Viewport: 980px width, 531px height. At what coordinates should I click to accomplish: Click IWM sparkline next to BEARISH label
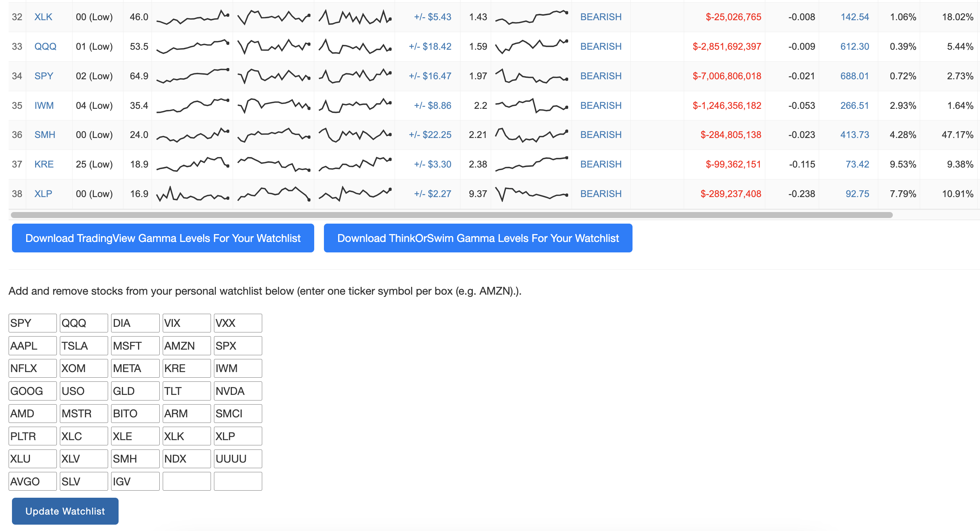click(x=531, y=105)
